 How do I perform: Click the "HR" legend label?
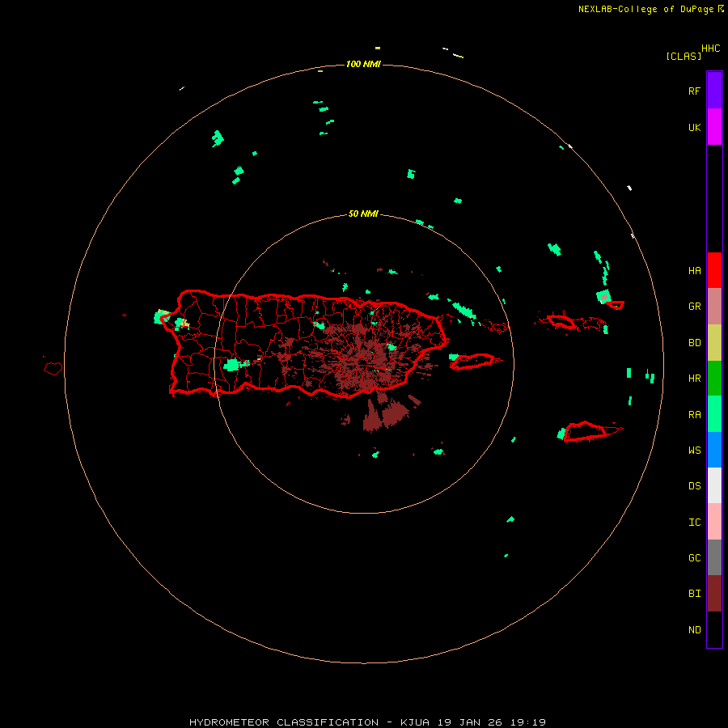coord(694,379)
